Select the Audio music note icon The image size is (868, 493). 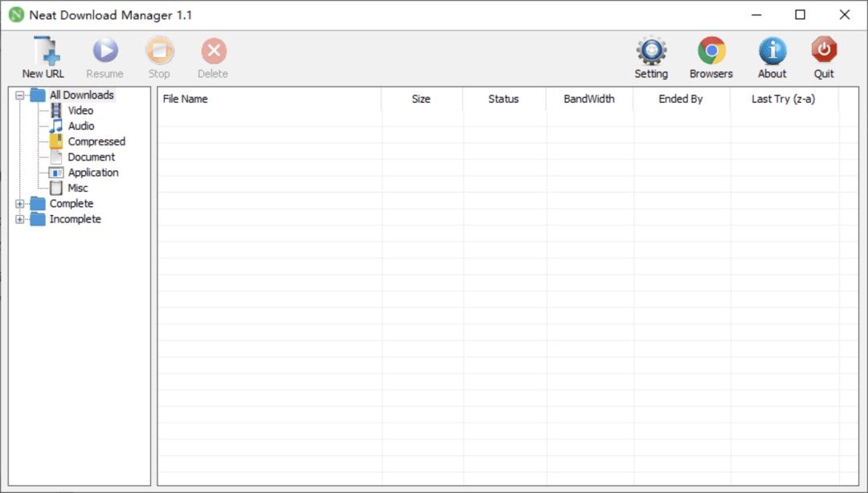tap(56, 126)
